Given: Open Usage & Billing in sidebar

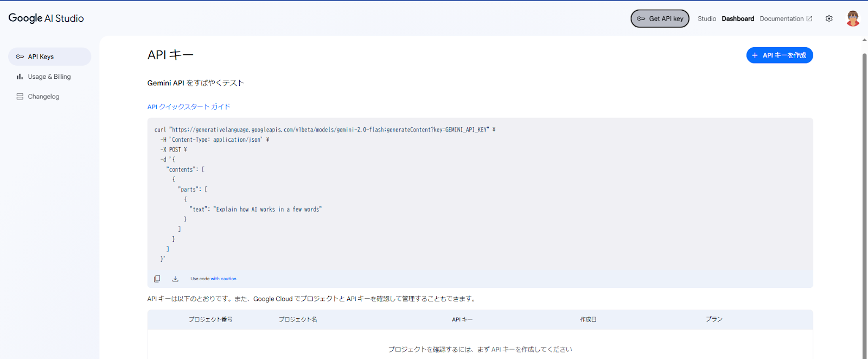Looking at the screenshot, I should pyautogui.click(x=49, y=77).
